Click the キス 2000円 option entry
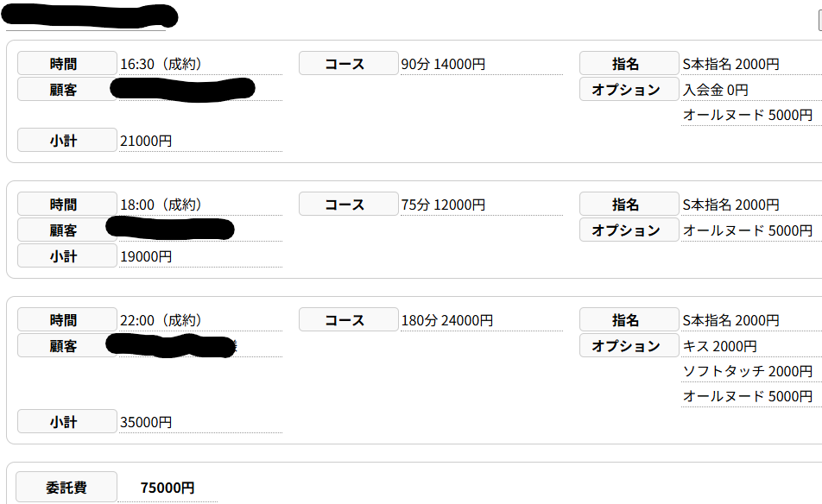 click(719, 346)
